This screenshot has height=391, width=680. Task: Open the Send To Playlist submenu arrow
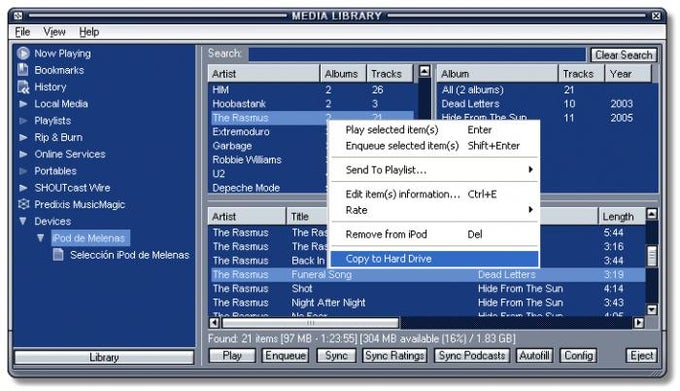pyautogui.click(x=530, y=169)
